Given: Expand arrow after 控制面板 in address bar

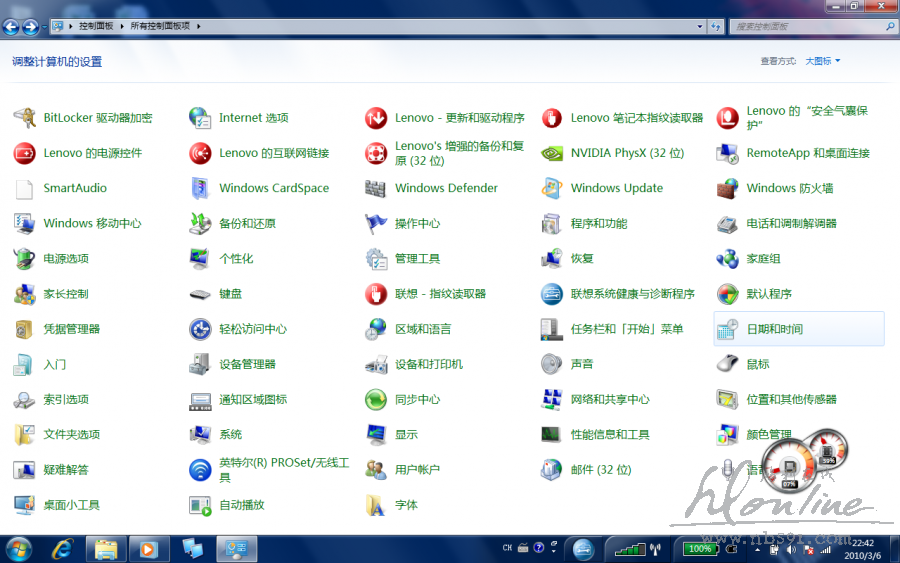Looking at the screenshot, I should [123, 26].
